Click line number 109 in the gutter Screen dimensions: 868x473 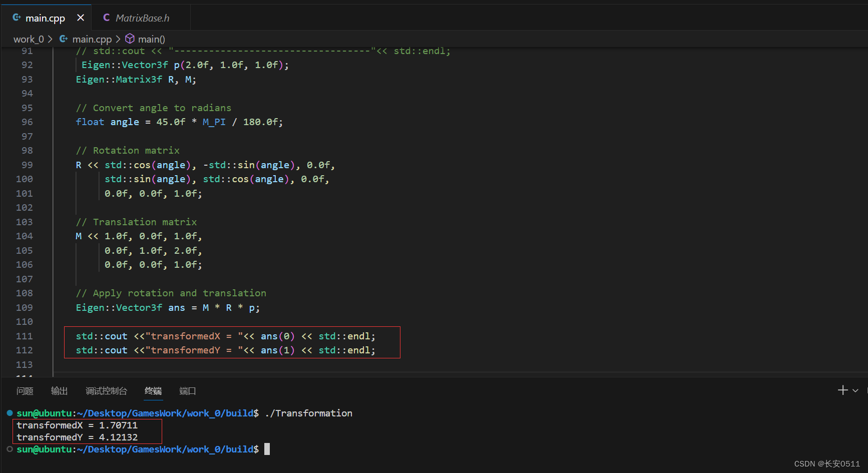24,308
